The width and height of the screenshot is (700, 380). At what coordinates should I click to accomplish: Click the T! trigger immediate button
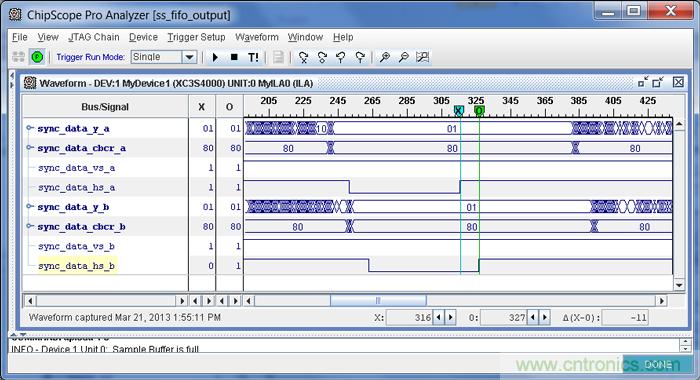tap(253, 57)
